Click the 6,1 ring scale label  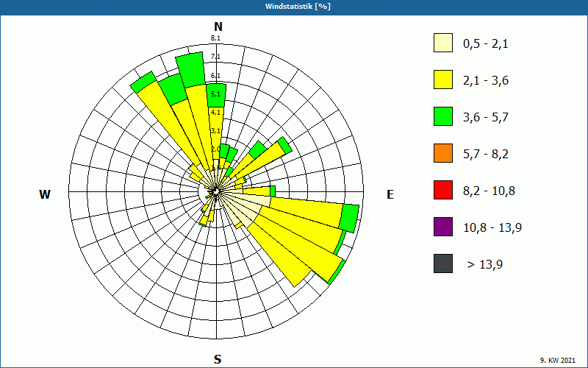pos(215,76)
